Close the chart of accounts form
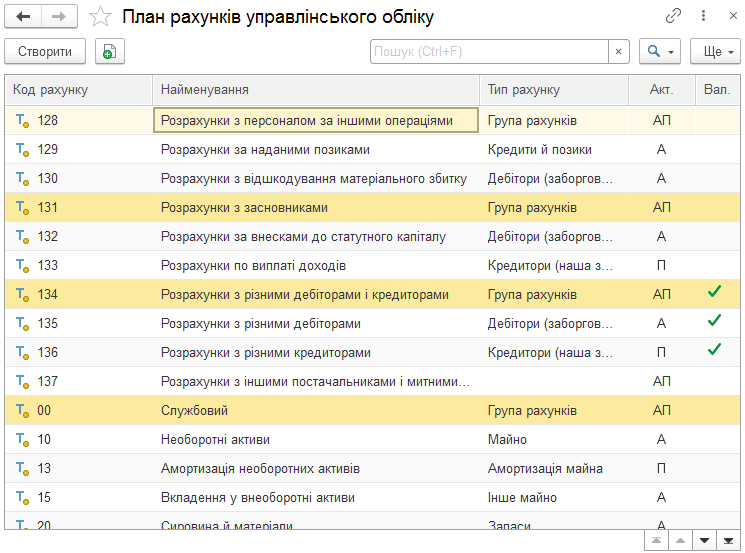 point(733,16)
